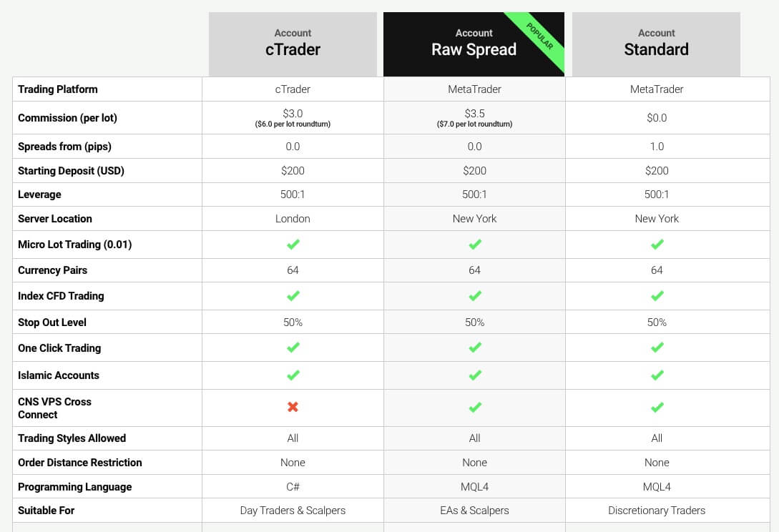Click the red X for cTrader CNS VPS Cross Connect
This screenshot has height=532, width=779.
(293, 407)
